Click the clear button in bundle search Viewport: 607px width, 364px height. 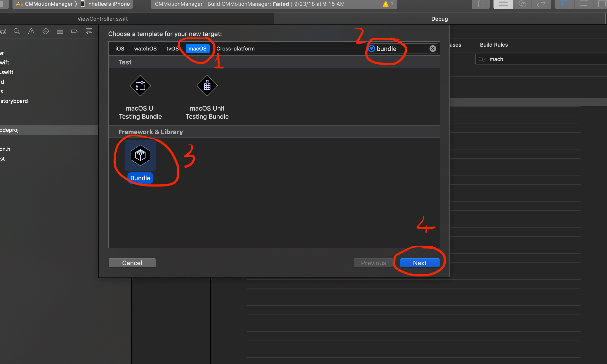pyautogui.click(x=432, y=49)
